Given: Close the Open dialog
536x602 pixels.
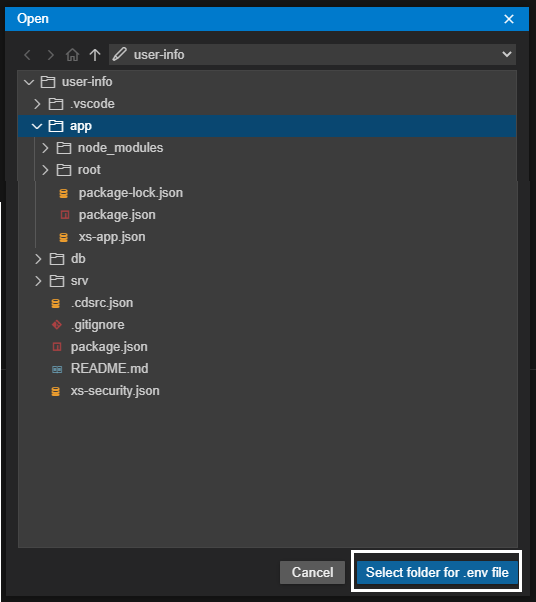Looking at the screenshot, I should 509,19.
